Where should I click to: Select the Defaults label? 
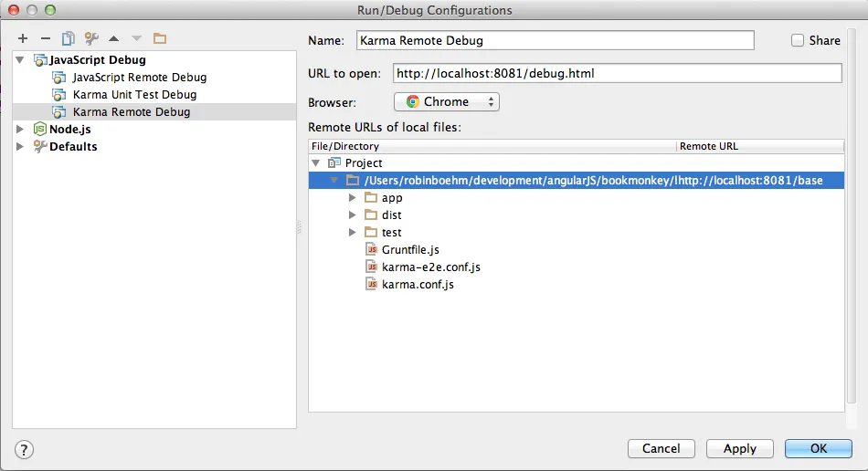(x=73, y=146)
